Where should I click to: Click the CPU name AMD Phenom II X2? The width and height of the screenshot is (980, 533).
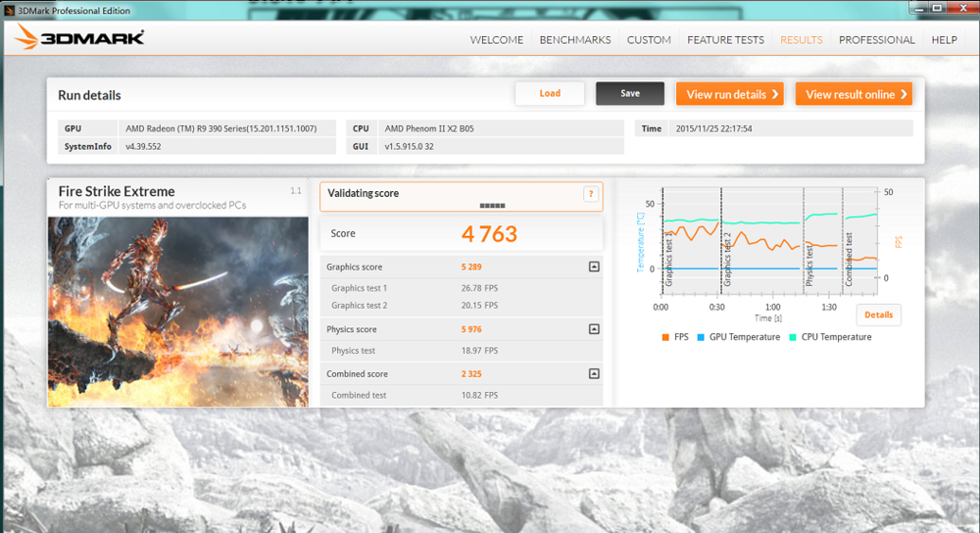(429, 128)
